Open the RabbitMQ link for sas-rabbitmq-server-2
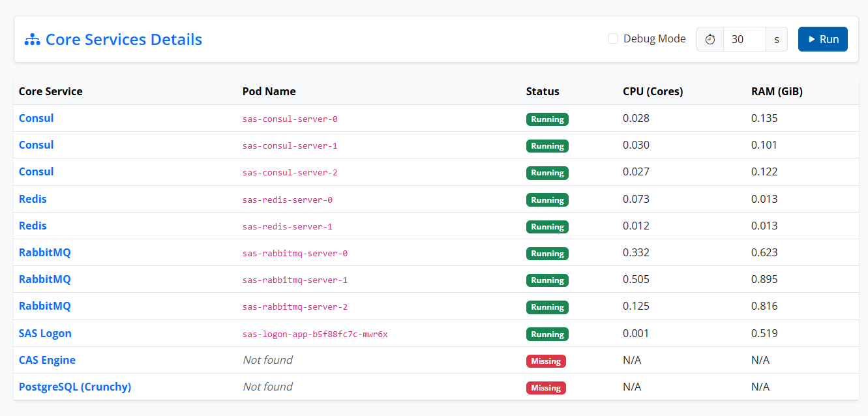868x416 pixels. tap(45, 306)
